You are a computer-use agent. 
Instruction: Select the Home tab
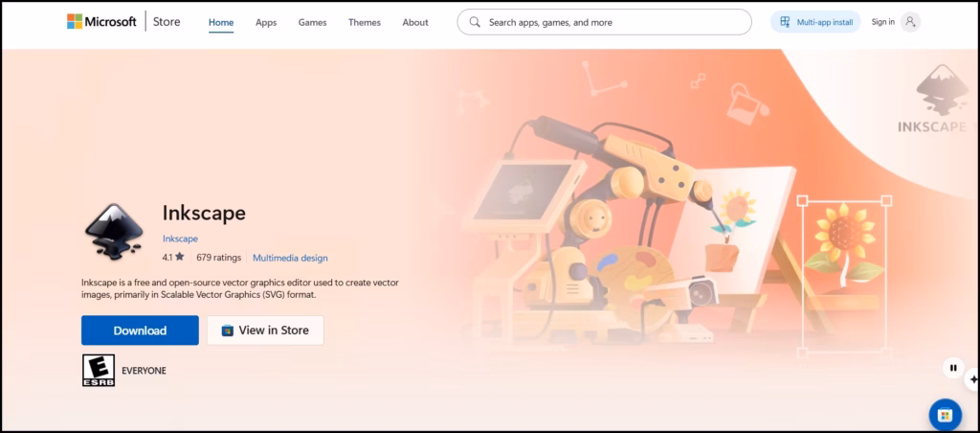click(221, 23)
